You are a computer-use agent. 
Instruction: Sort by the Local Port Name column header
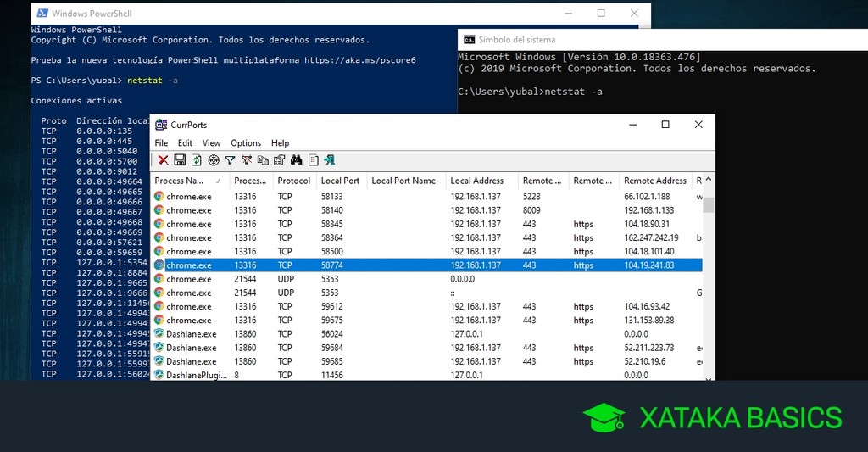point(406,181)
